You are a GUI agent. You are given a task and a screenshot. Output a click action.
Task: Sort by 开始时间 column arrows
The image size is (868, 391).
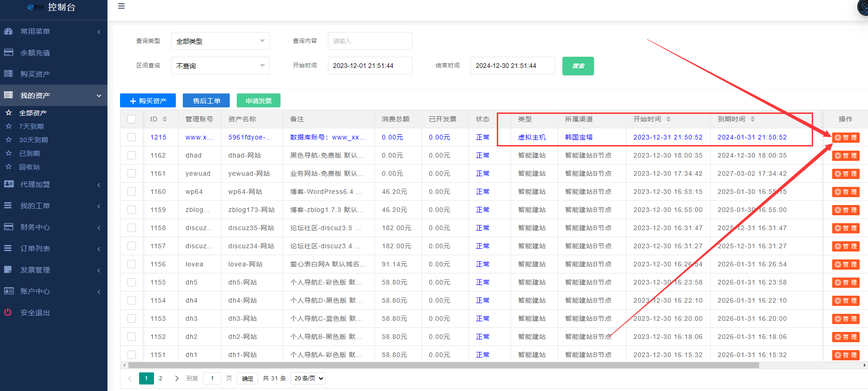click(x=668, y=119)
